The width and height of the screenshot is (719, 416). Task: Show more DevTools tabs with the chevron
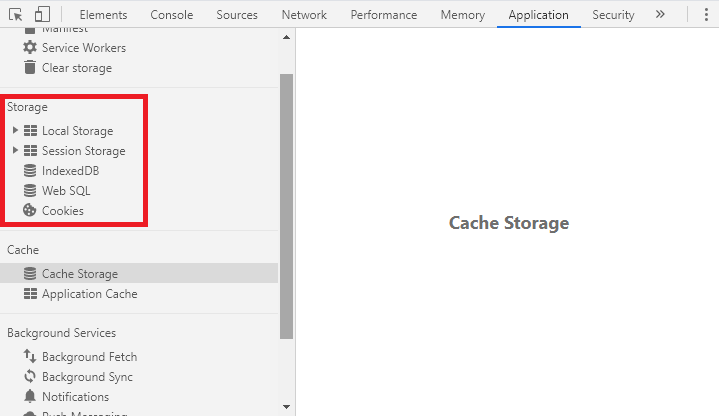click(x=660, y=15)
